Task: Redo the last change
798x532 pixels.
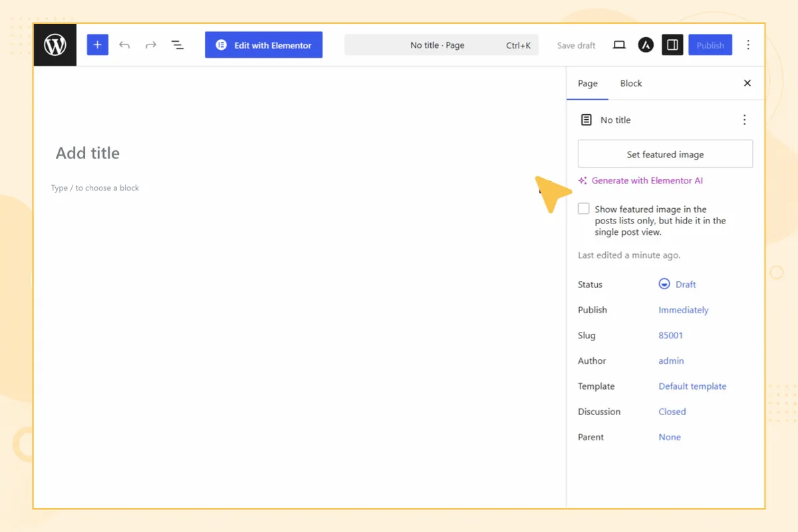Action: [x=151, y=45]
